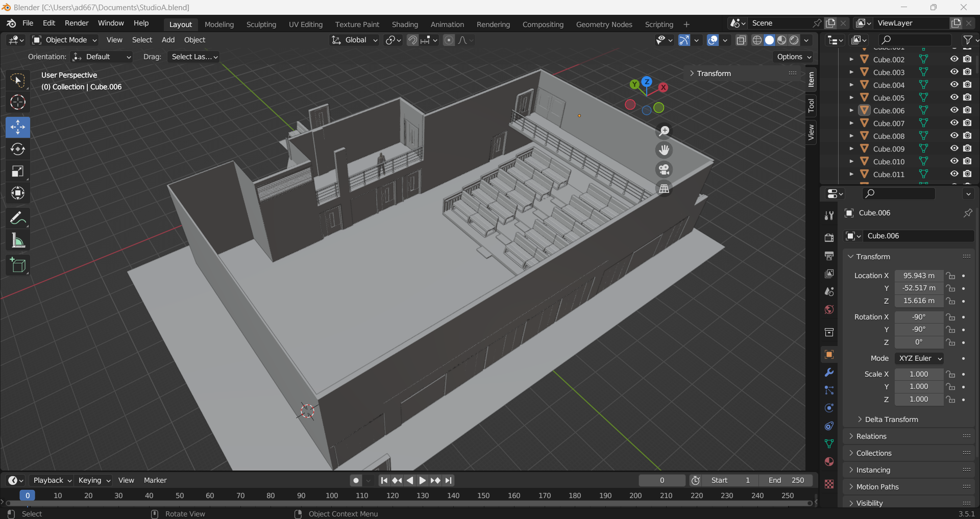
Task: Hide Cube.002 in viewport
Action: 954,59
